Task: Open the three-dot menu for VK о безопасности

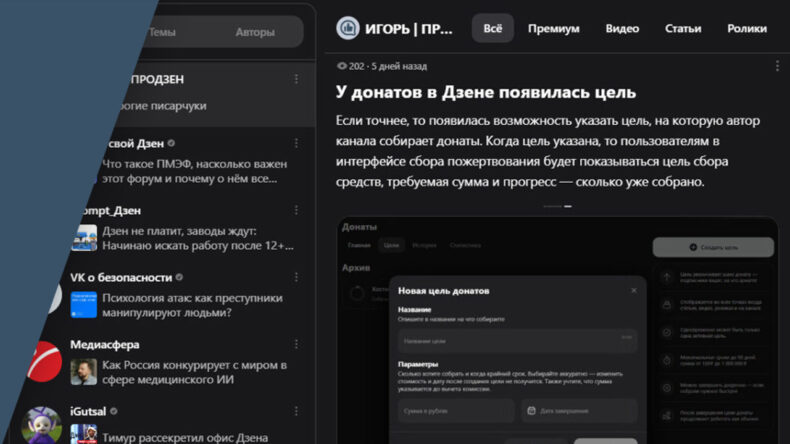Action: (x=296, y=278)
